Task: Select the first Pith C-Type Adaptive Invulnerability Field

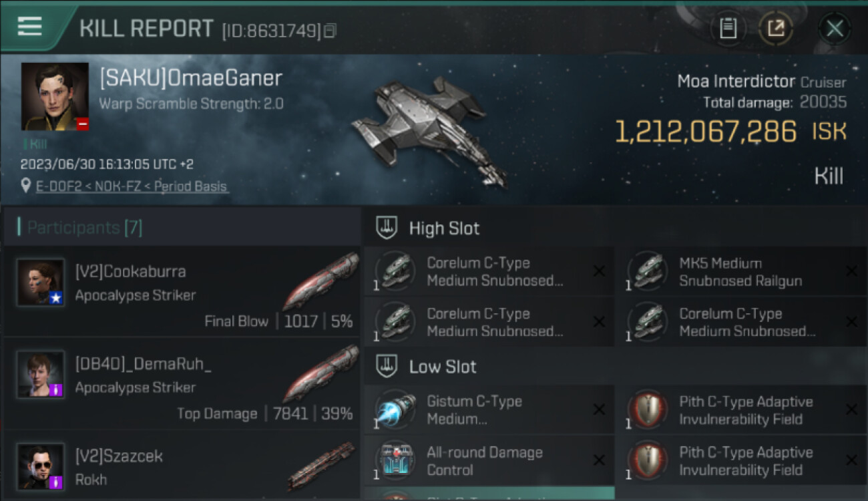Action: coord(741,409)
